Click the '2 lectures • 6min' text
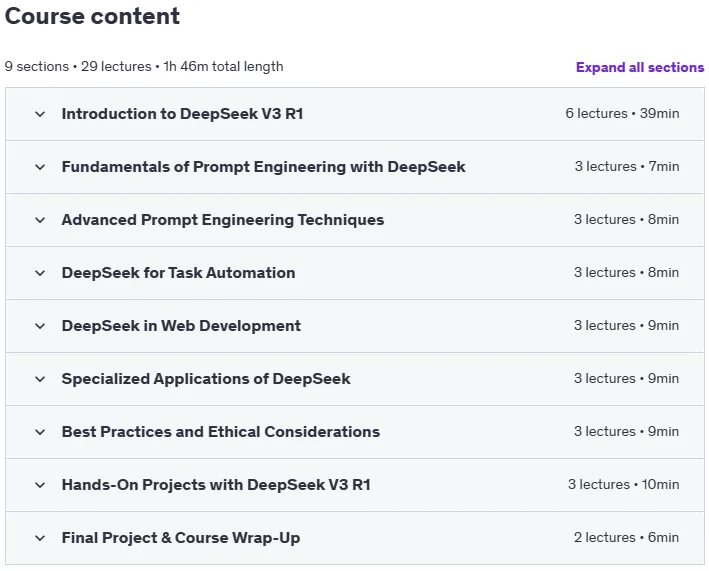The width and height of the screenshot is (709, 571). click(626, 538)
